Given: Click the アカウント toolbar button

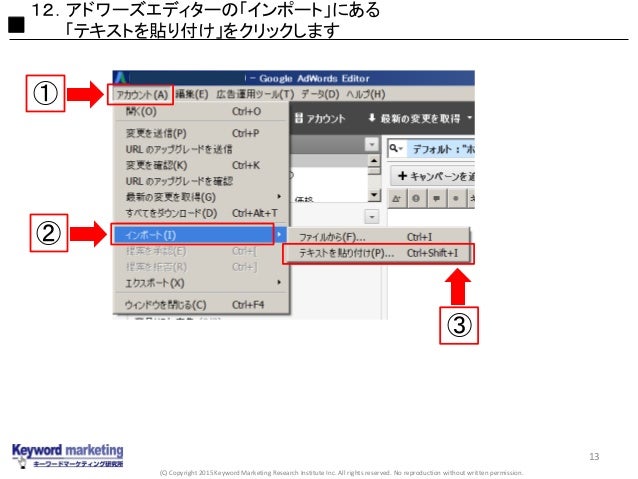Looking at the screenshot, I should click(320, 118).
